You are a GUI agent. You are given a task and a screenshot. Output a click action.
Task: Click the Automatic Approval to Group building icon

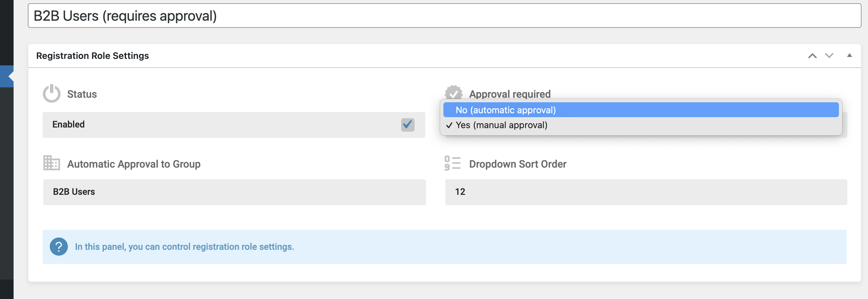(52, 163)
